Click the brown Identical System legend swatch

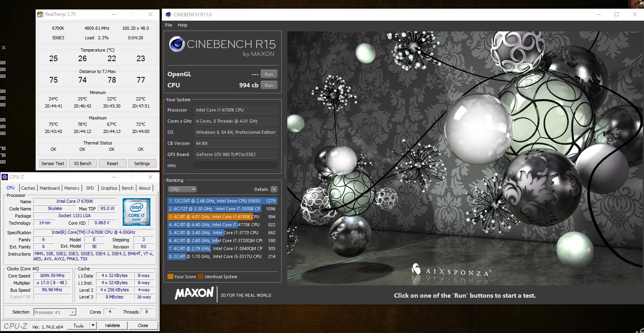click(200, 277)
